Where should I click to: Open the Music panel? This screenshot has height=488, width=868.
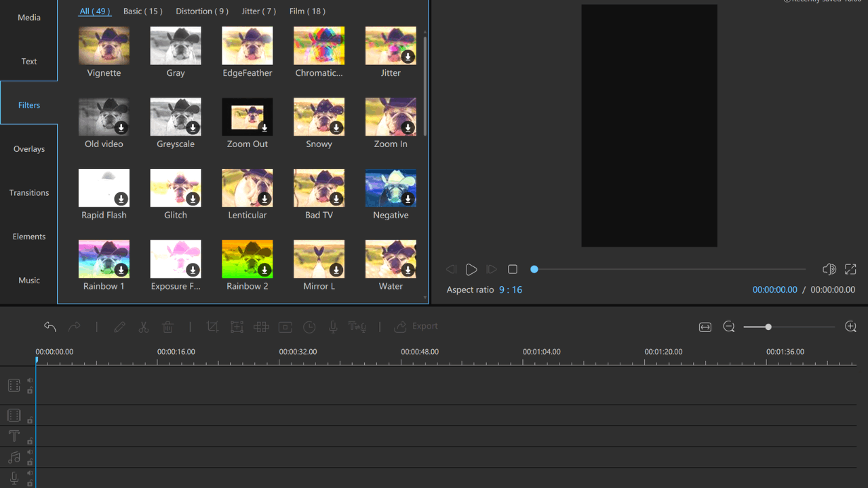[29, 280]
